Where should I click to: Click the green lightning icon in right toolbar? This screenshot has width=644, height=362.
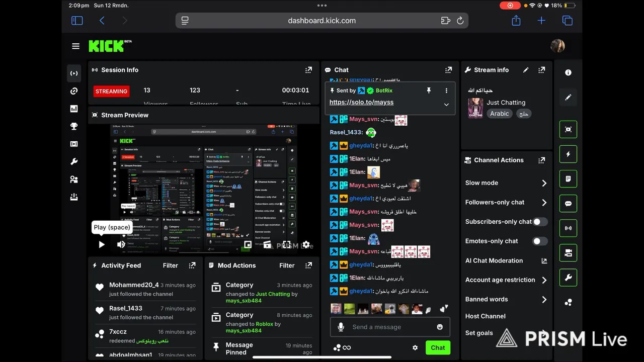click(568, 154)
